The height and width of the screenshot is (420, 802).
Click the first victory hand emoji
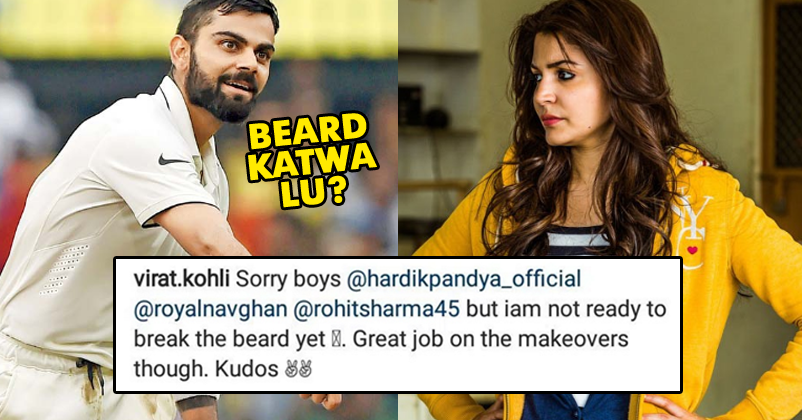[x=291, y=369]
